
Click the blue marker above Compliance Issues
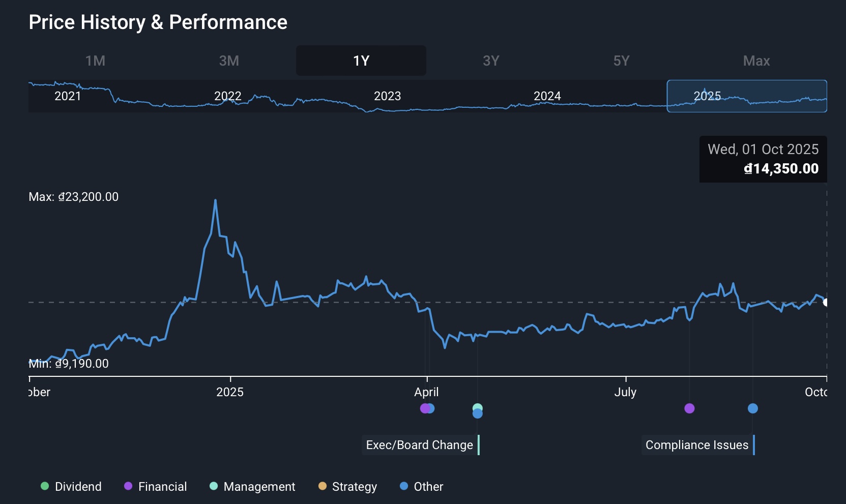[753, 408]
